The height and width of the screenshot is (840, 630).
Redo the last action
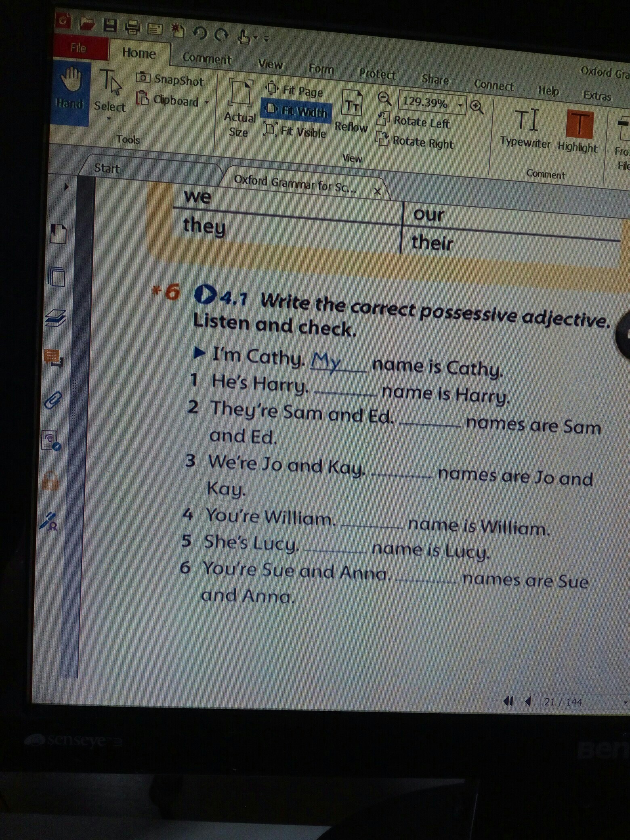pos(221,35)
